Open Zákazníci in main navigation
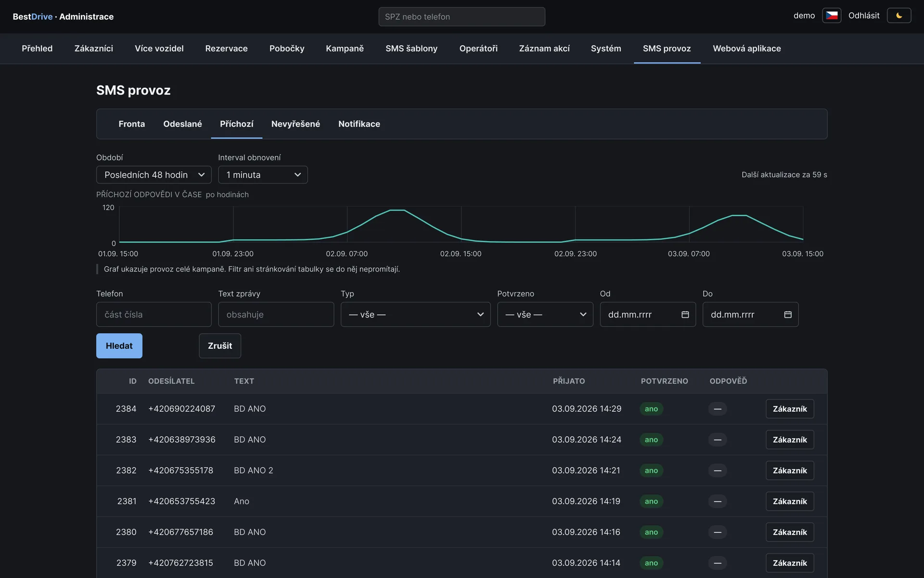 click(x=93, y=49)
